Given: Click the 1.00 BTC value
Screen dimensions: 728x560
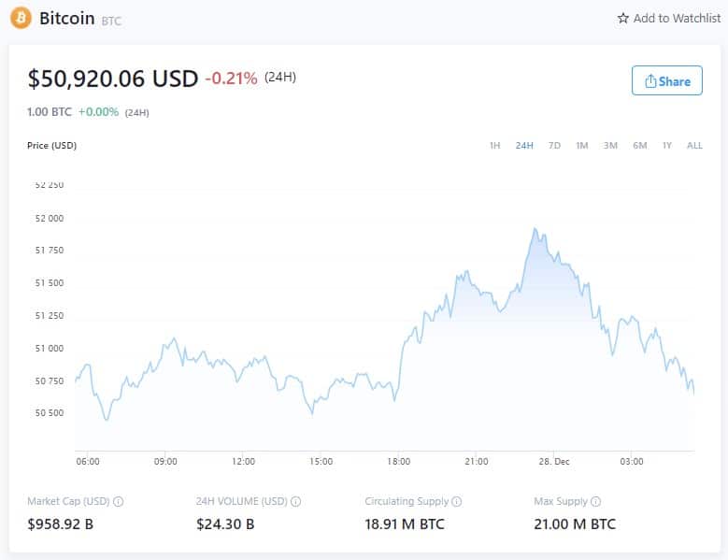Looking at the screenshot, I should click(x=50, y=112).
